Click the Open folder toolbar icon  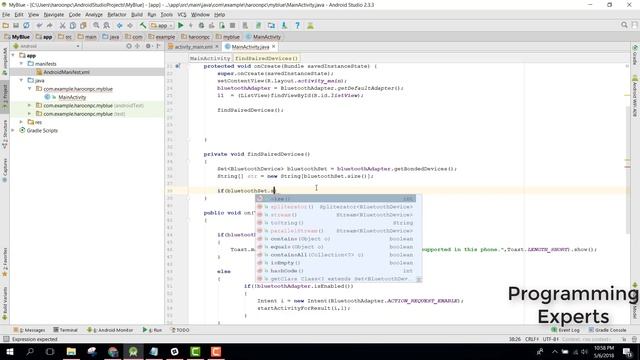pyautogui.click(x=5, y=25)
